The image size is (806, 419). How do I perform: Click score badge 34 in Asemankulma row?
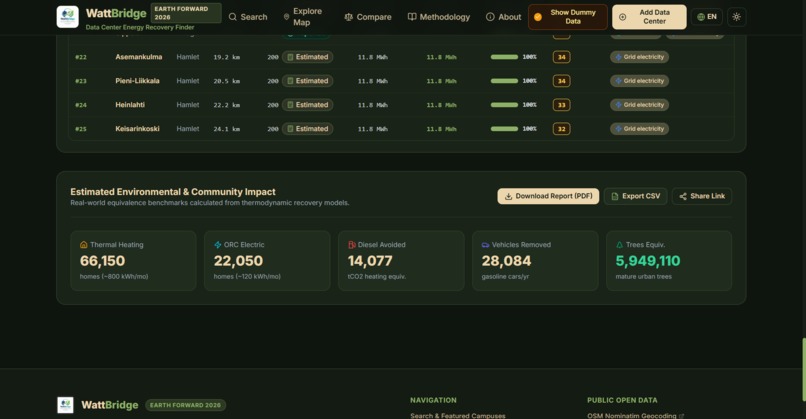[561, 57]
